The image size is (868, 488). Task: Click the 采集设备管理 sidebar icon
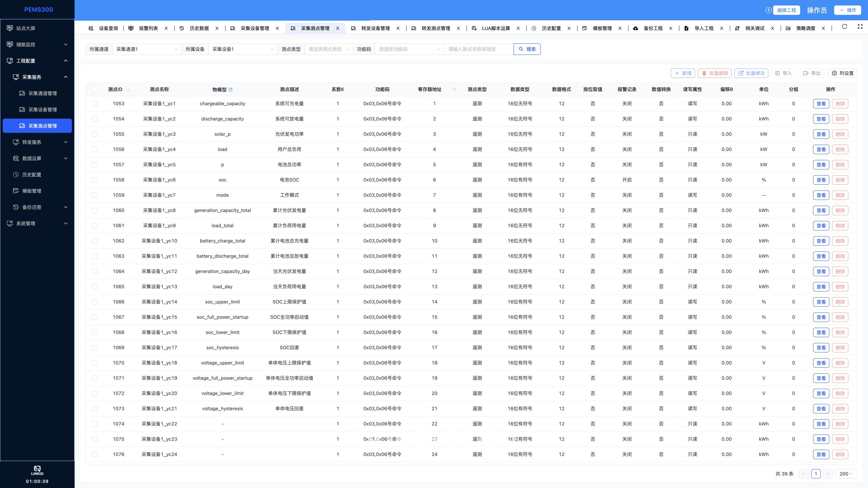click(x=22, y=109)
